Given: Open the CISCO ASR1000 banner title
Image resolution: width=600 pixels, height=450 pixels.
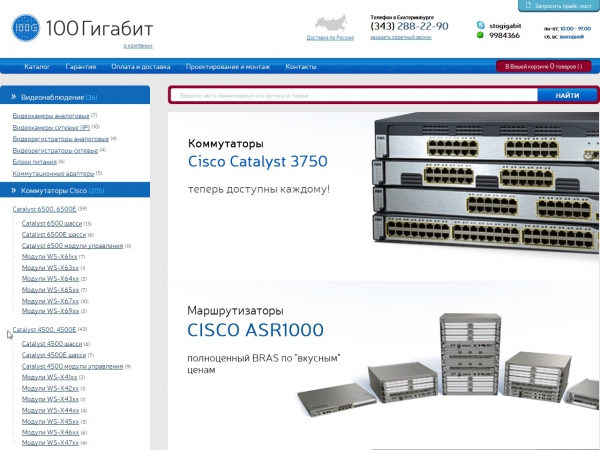Looking at the screenshot, I should pyautogui.click(x=255, y=330).
